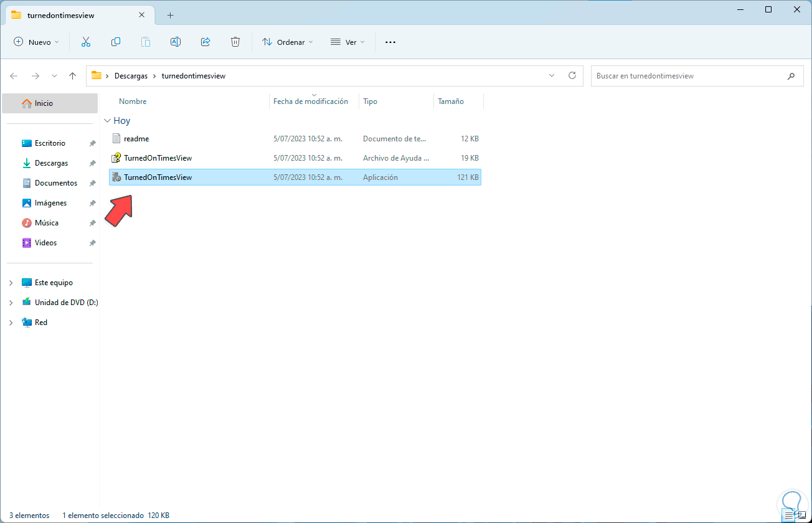Unpin Música from quick access
The image size is (812, 523).
click(92, 223)
